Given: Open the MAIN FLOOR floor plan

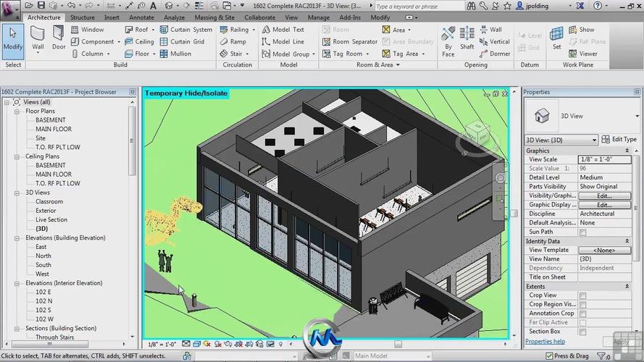Looking at the screenshot, I should 54,130.
